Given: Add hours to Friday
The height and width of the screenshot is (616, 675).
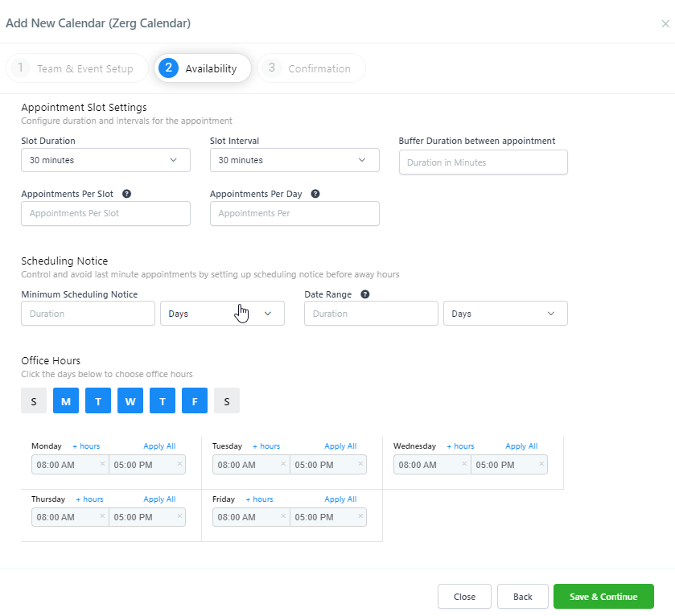Looking at the screenshot, I should pyautogui.click(x=259, y=499).
